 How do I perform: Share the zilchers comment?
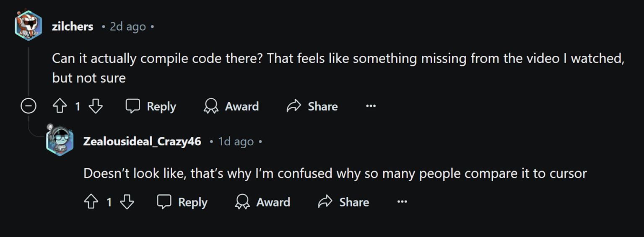(312, 106)
